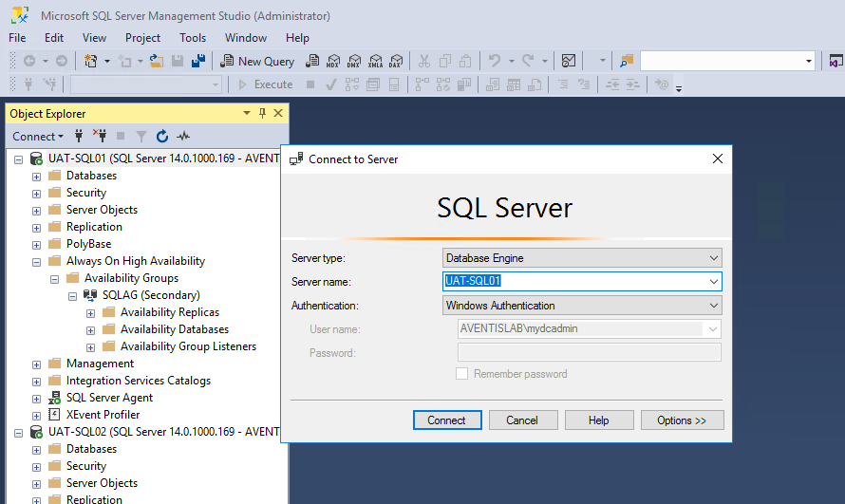Open the View menu
The height and width of the screenshot is (504, 845).
[x=94, y=38]
